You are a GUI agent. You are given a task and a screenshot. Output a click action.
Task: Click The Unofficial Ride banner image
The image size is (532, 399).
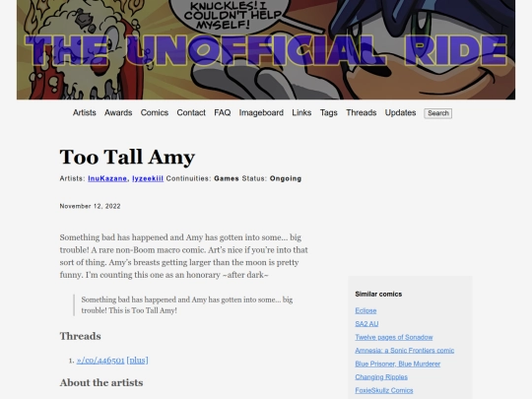click(266, 49)
